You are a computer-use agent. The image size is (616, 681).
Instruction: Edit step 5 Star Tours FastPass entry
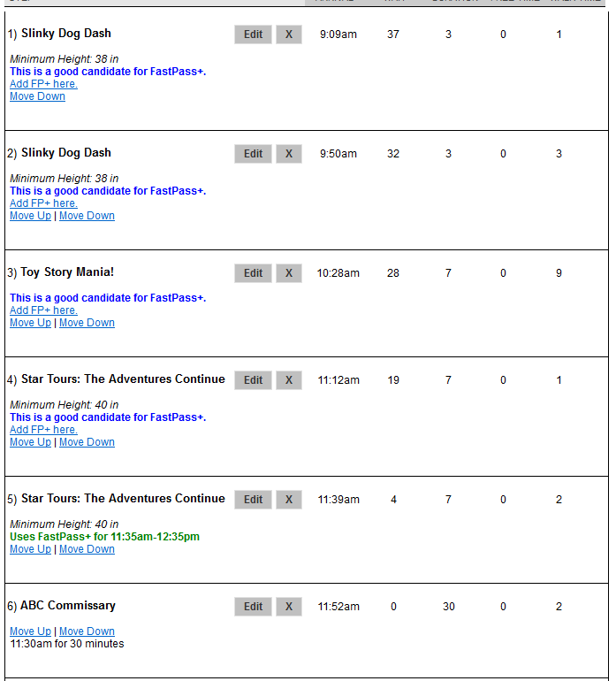(x=253, y=500)
